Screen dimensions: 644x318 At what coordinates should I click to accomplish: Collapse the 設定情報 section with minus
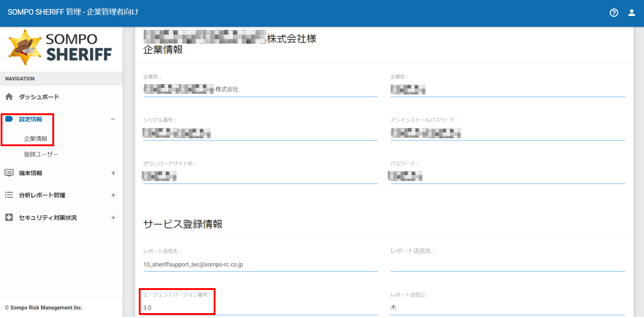(113, 119)
